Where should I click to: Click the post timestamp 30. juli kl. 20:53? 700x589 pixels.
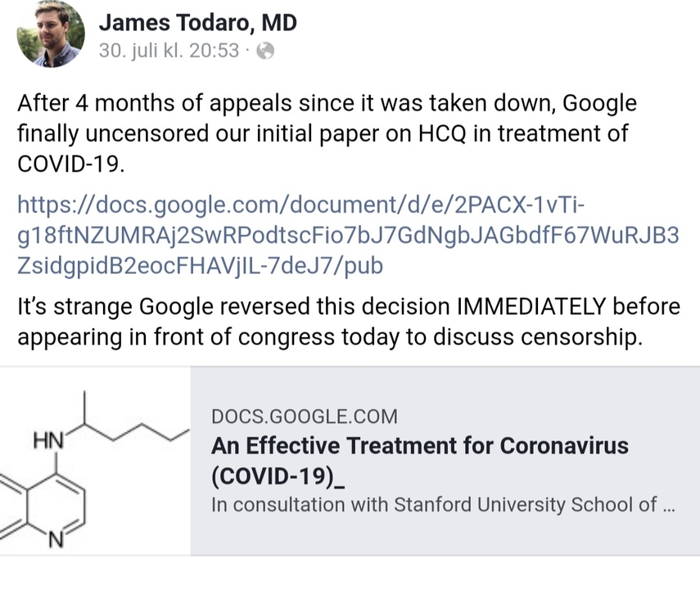(169, 51)
